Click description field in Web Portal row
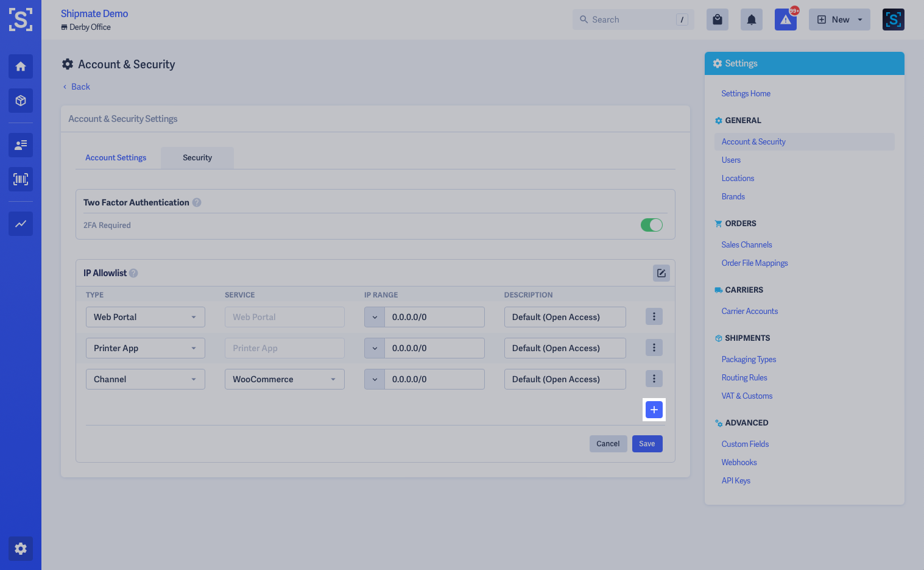 coord(565,317)
